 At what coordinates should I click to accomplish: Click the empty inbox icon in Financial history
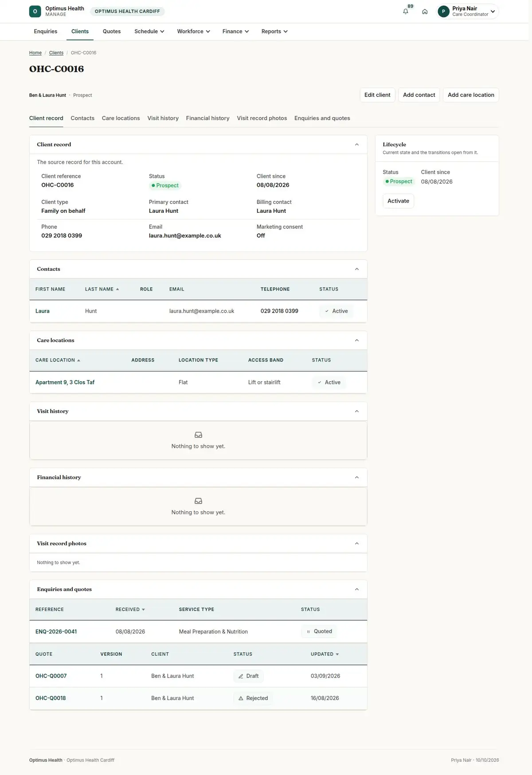(x=198, y=501)
